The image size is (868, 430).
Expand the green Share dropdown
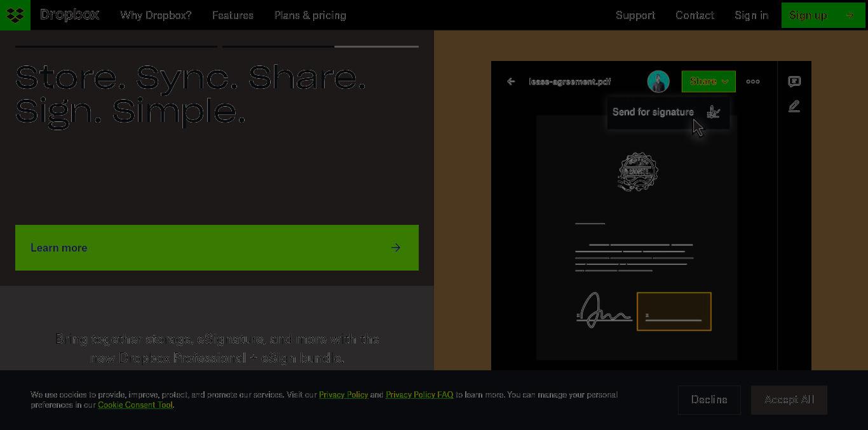pyautogui.click(x=709, y=81)
